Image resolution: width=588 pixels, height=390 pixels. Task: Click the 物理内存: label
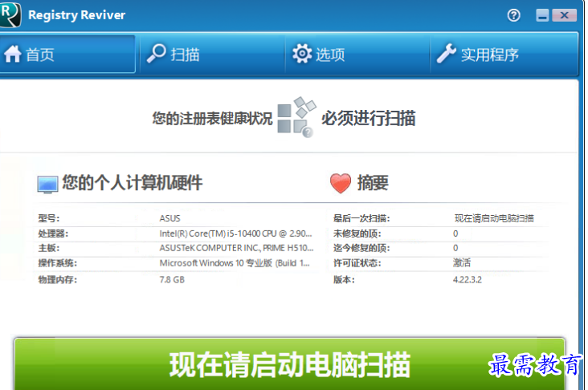[57, 280]
